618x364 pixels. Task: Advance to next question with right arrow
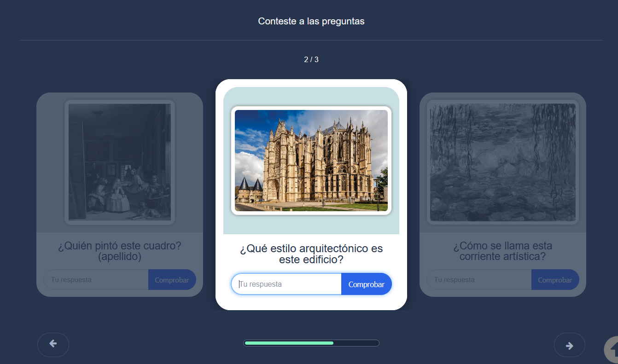[x=569, y=345]
